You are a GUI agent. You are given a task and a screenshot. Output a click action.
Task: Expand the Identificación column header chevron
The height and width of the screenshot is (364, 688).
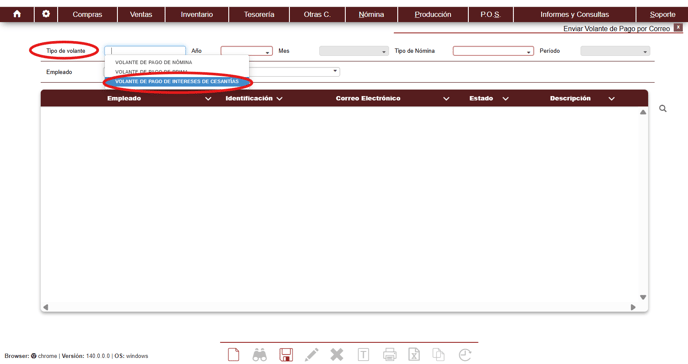click(280, 99)
